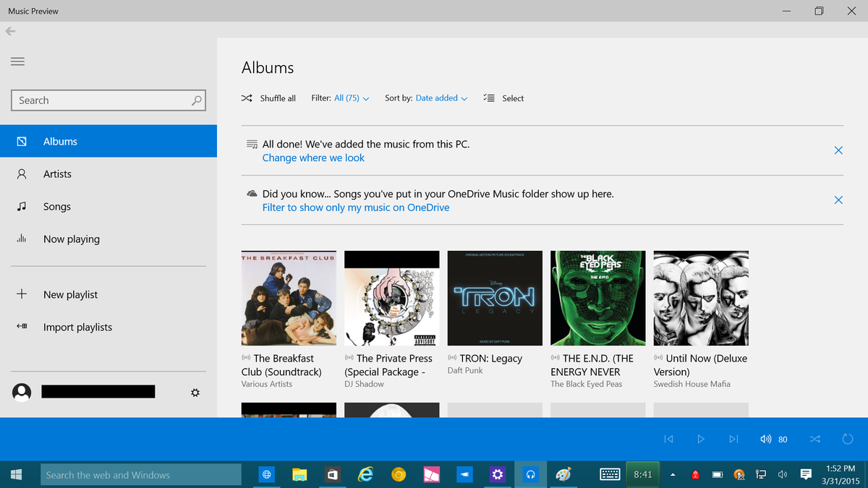Toggle shuffle in the playback bar

(814, 439)
